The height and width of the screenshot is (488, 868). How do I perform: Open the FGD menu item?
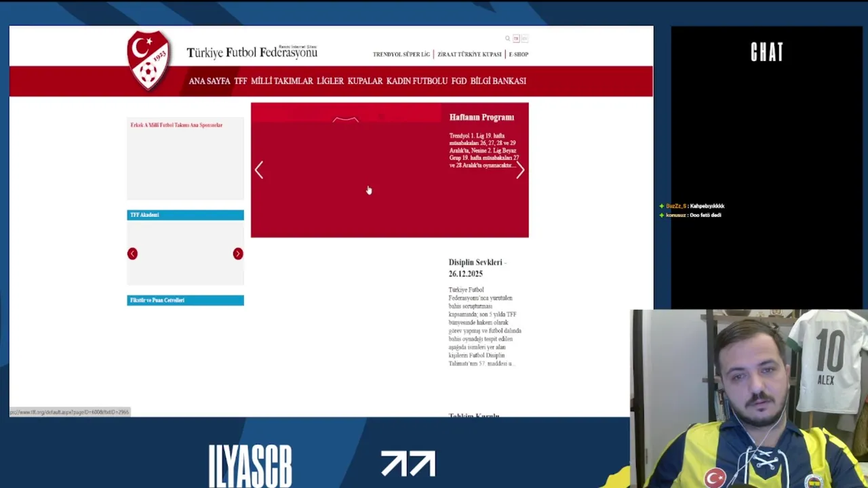[x=459, y=81]
